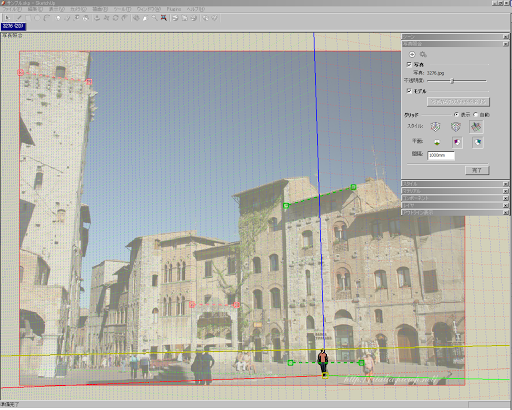Choose the third grid style icon
512x410 pixels.
click(476, 127)
